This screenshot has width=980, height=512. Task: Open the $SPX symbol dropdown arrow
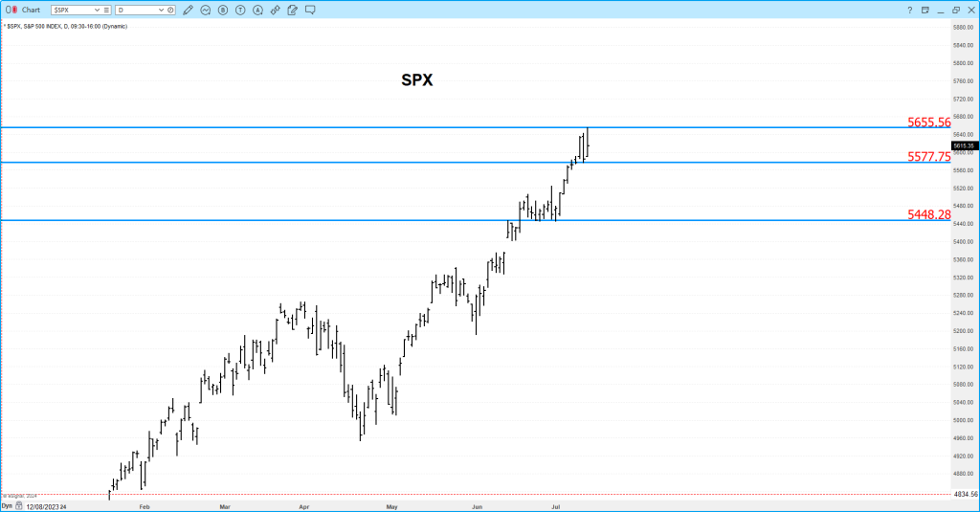click(x=97, y=10)
